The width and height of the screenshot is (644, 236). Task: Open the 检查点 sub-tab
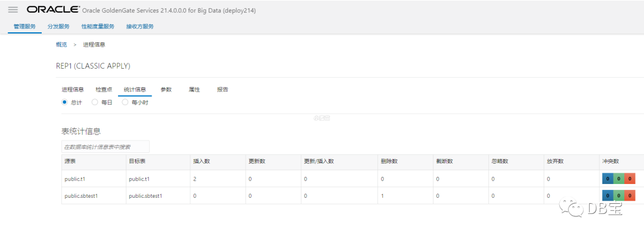pos(104,90)
